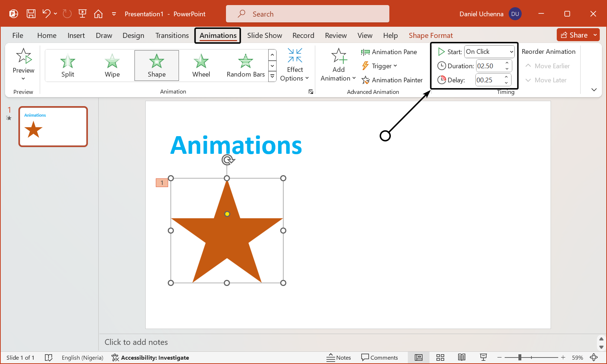The height and width of the screenshot is (364, 607).
Task: Click the Accessibility: Investigate status item
Action: [150, 357]
